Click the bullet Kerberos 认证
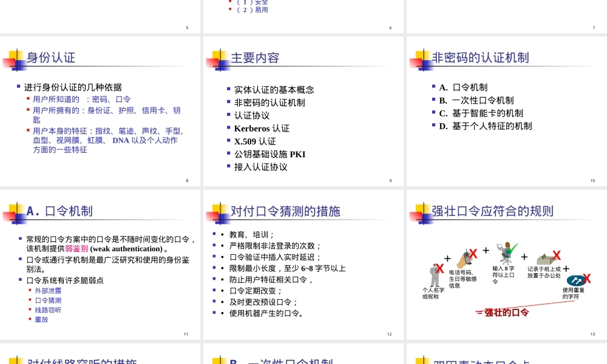607x364 pixels. (x=262, y=129)
